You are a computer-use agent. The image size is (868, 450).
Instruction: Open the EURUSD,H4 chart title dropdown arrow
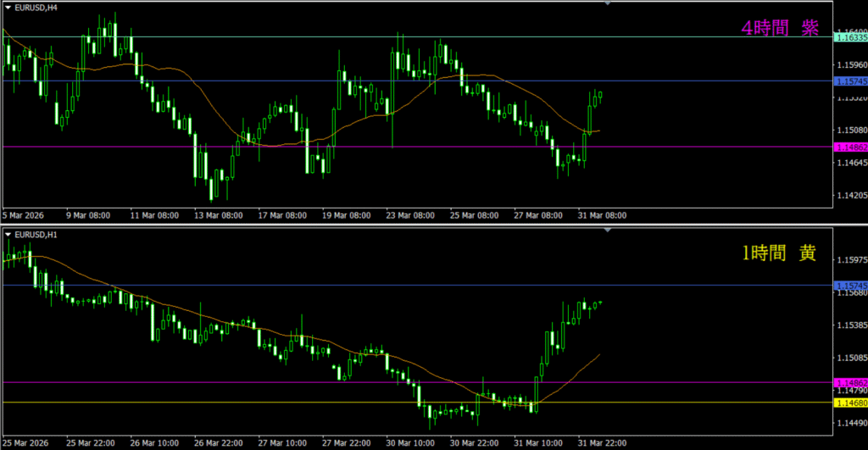click(x=8, y=7)
